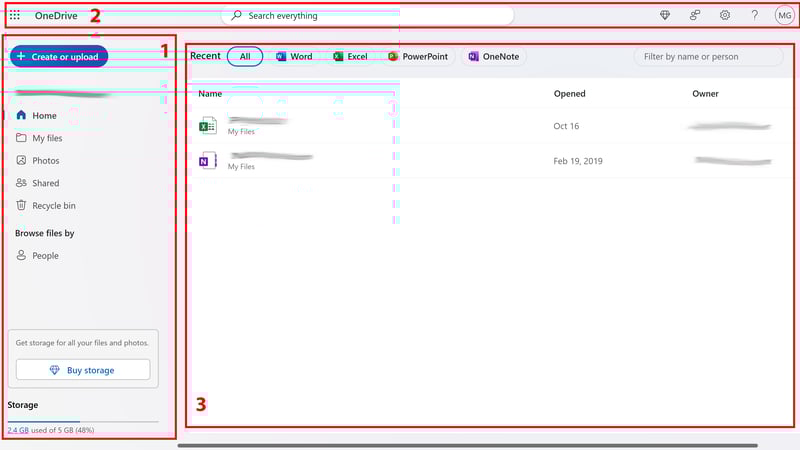Click the Search everything field

click(367, 15)
